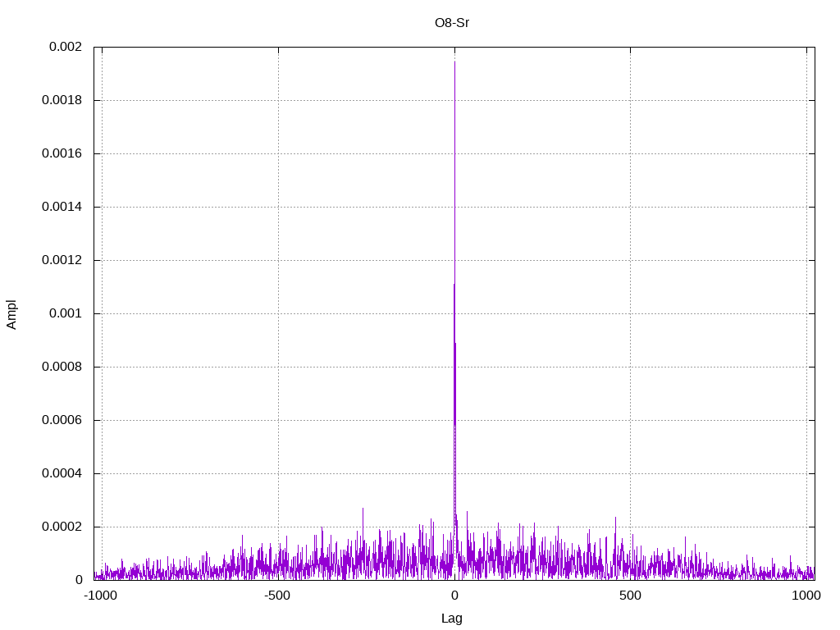Click y-axis tick label 0.0014
Viewport: 840px width, 630px height.
(62, 207)
